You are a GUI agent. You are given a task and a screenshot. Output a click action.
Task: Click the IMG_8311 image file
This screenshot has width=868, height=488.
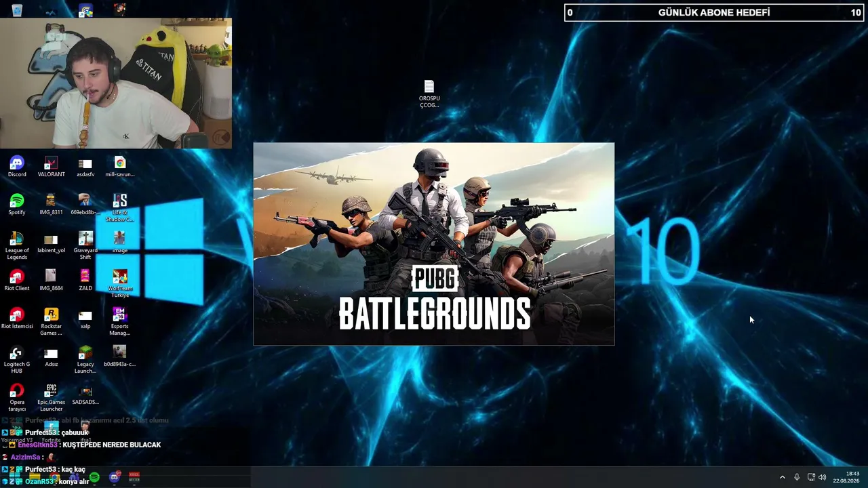[51, 205]
